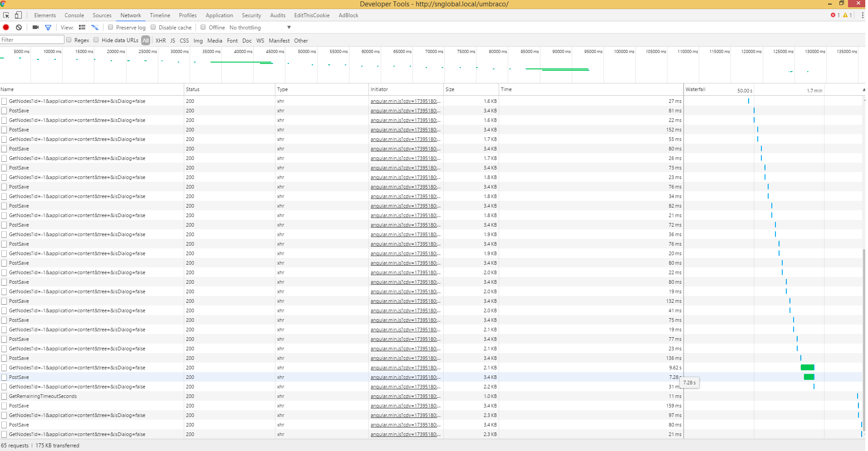Image resolution: width=868 pixels, height=451 pixels.
Task: Sort by waterfall column arrow
Action: (863, 90)
